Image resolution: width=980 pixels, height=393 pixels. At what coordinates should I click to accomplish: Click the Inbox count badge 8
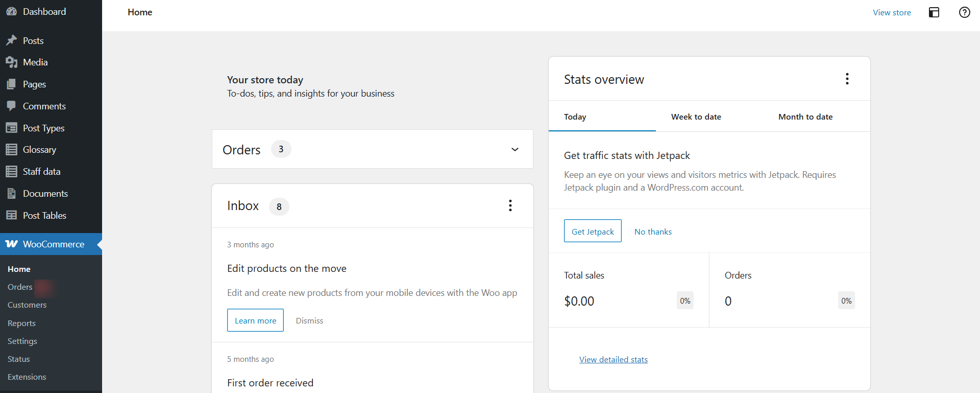pos(279,206)
